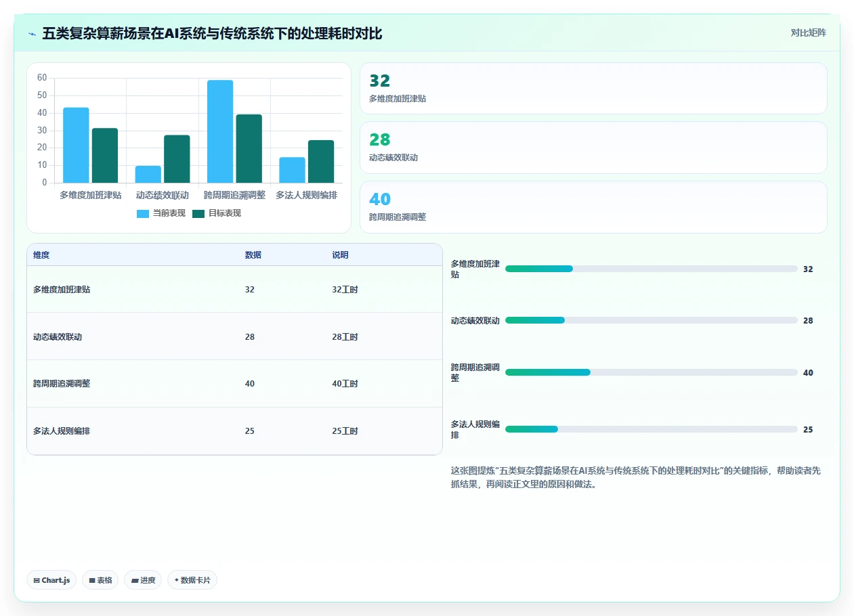The width and height of the screenshot is (854, 616).
Task: Click the 维度 column header in the table
Action: [41, 255]
